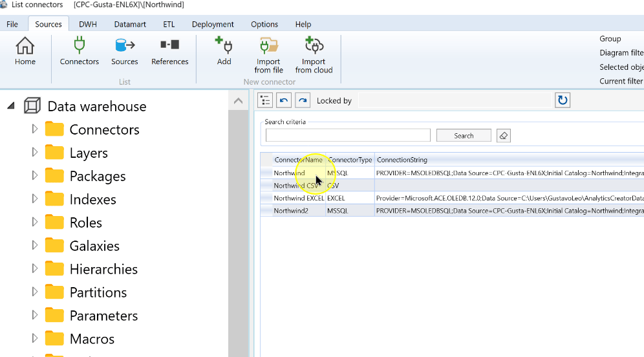
Task: Click the Hierarchies folder icon
Action: [x=54, y=268]
